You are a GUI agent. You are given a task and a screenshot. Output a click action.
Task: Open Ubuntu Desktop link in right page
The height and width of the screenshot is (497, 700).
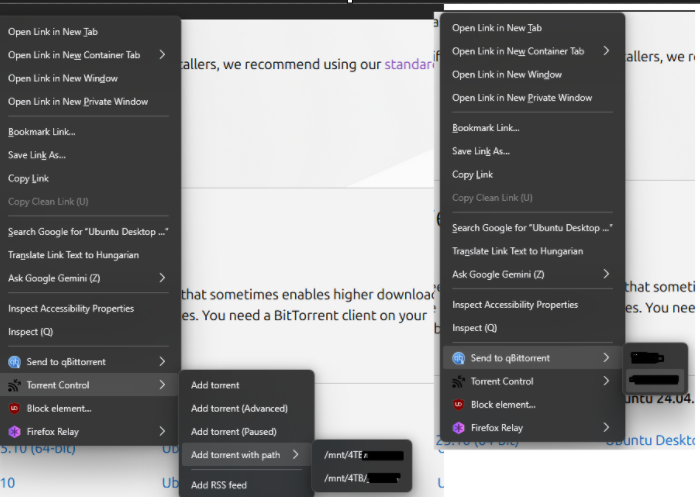pyautogui.click(x=650, y=440)
